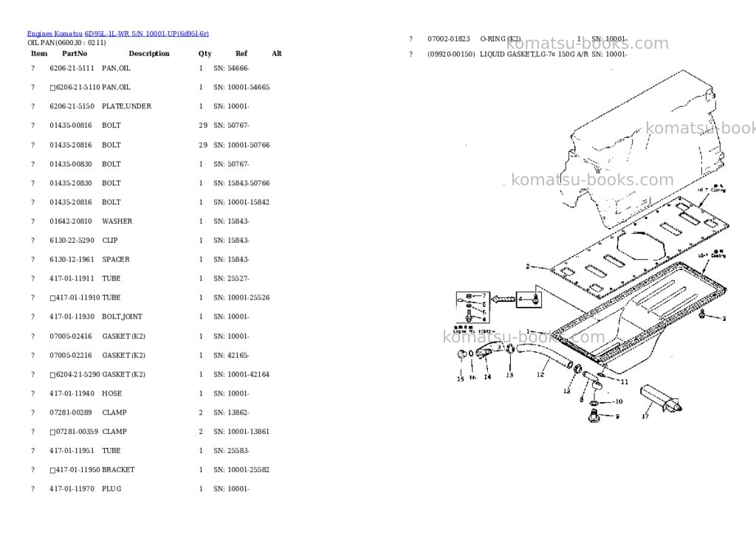Select part number 07005-02216
756x535 pixels.
coord(70,355)
